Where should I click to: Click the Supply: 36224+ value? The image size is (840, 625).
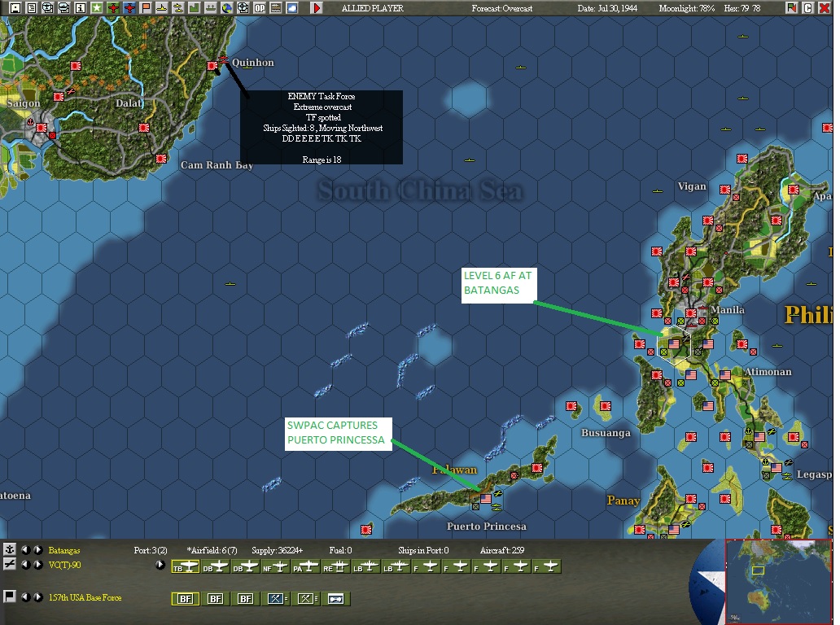point(277,550)
